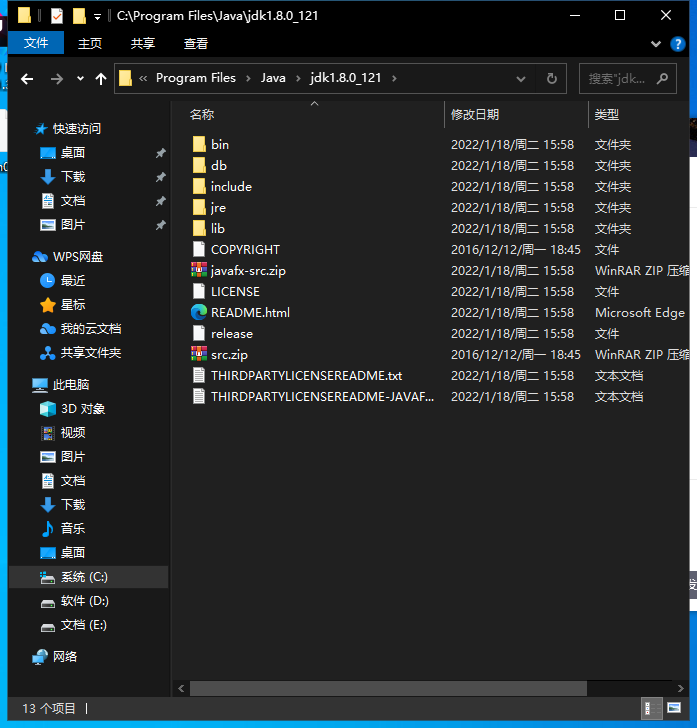This screenshot has width=697, height=728.
Task: Switch to the 共享 ribbon tab
Action: 143,44
